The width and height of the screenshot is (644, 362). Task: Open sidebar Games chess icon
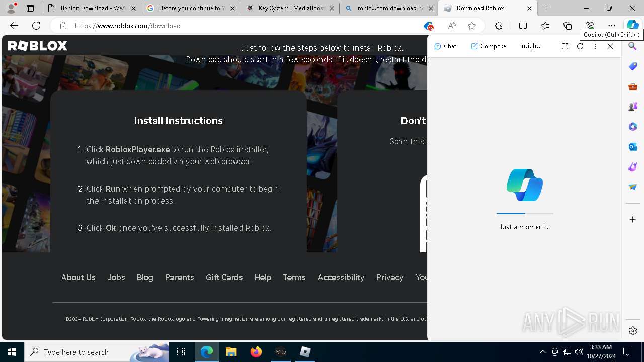pos(633,107)
